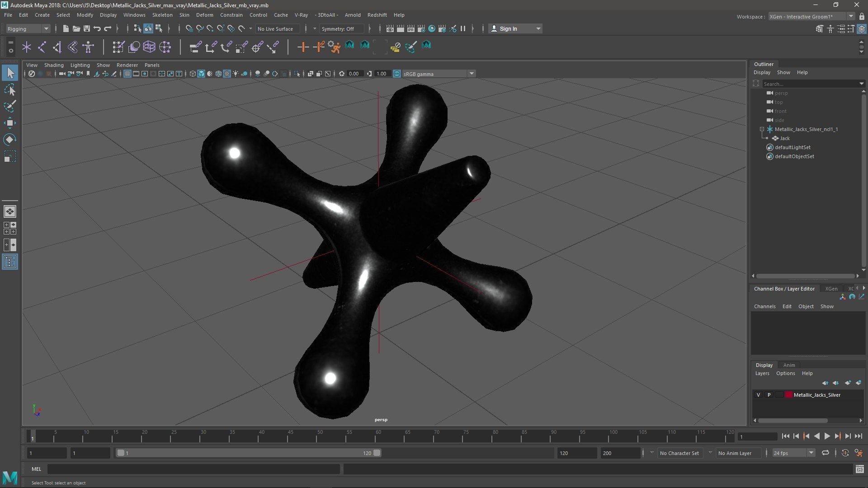Toggle the viewport grid display icon
Viewport: 868px width, 488px height.
tap(127, 74)
